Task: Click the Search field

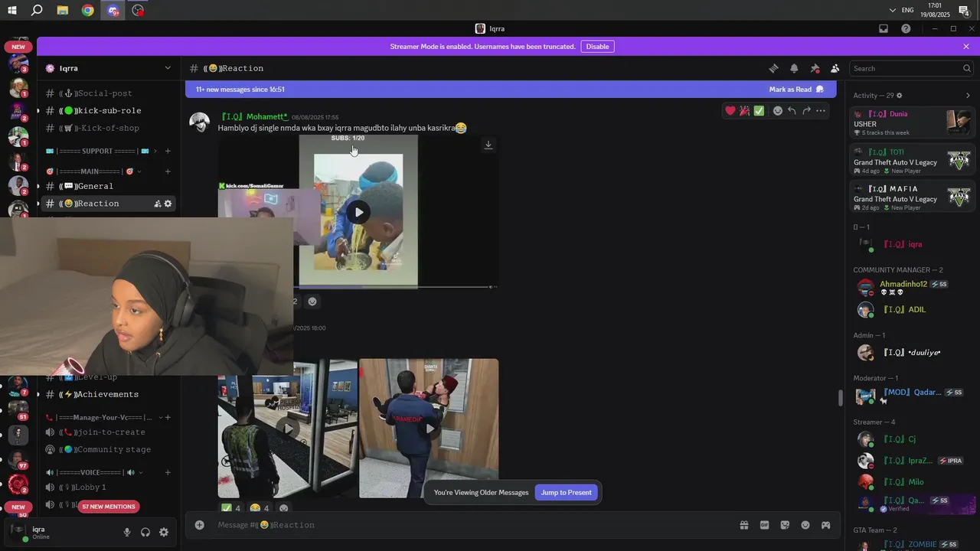Action: 911,68
